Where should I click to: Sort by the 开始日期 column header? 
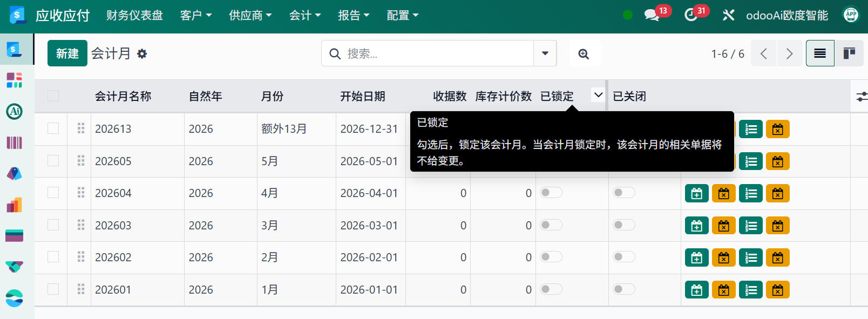pos(363,96)
